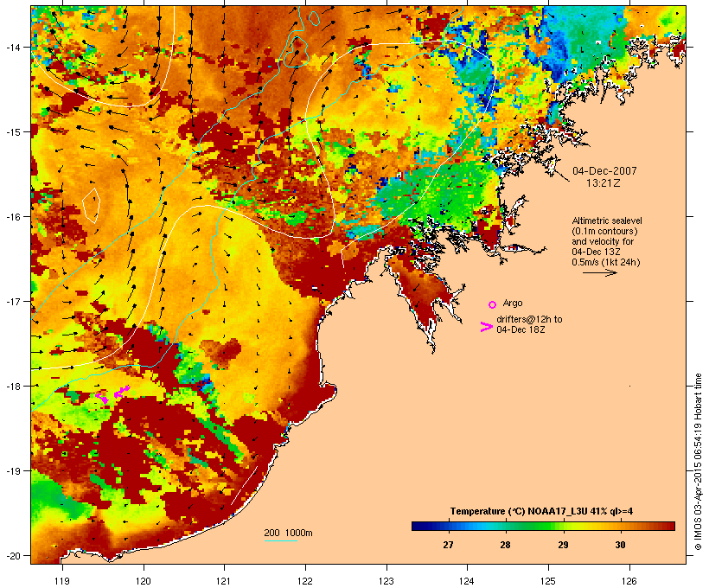Click the cyan depth contour legend line
Screen dimensions: 709x588
[x=280, y=540]
